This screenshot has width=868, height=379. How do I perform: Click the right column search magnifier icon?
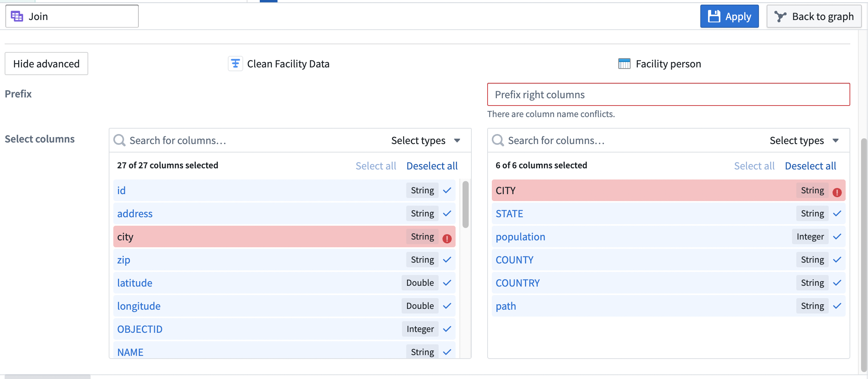pos(498,140)
